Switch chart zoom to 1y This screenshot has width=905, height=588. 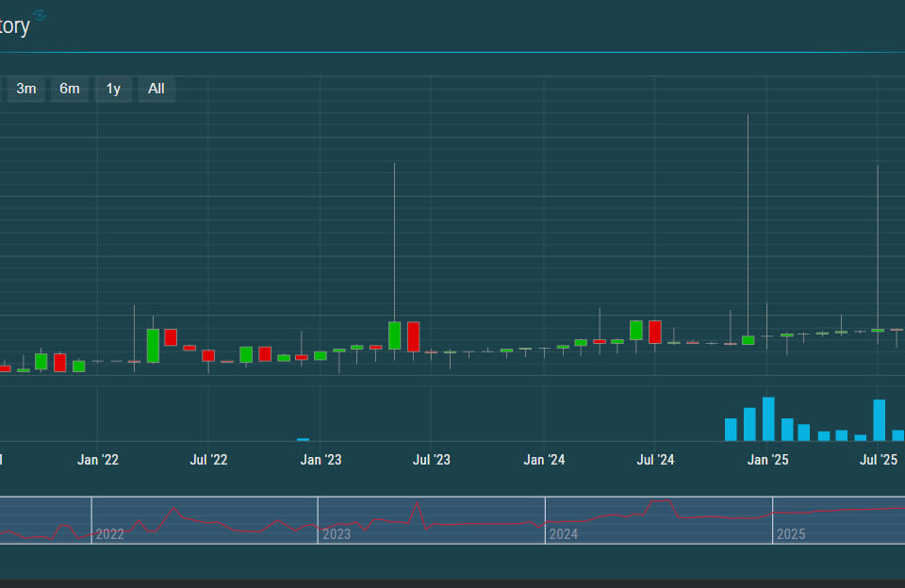[x=113, y=89]
